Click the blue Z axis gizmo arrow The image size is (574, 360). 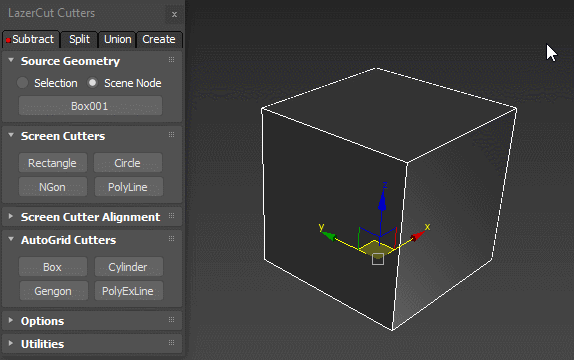click(382, 201)
